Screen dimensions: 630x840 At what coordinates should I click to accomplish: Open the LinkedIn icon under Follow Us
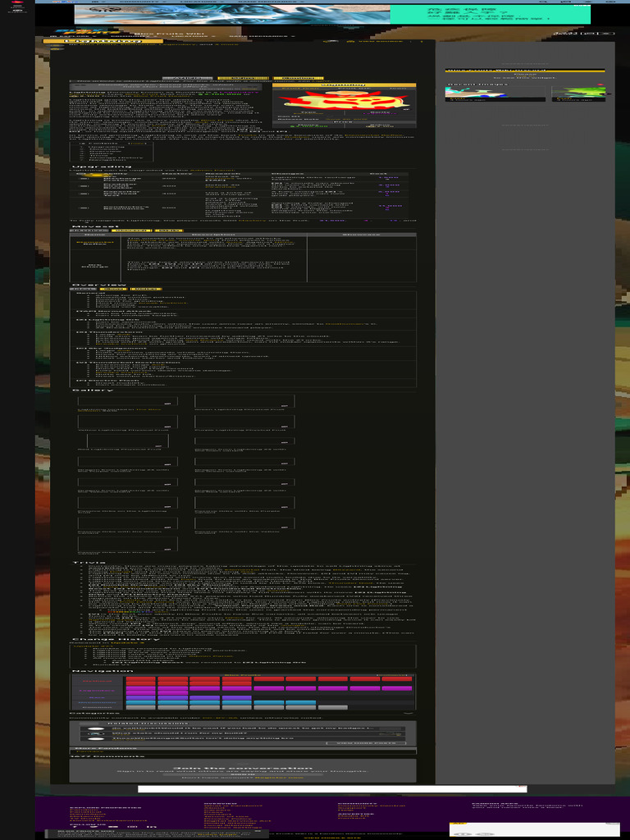tap(153, 827)
